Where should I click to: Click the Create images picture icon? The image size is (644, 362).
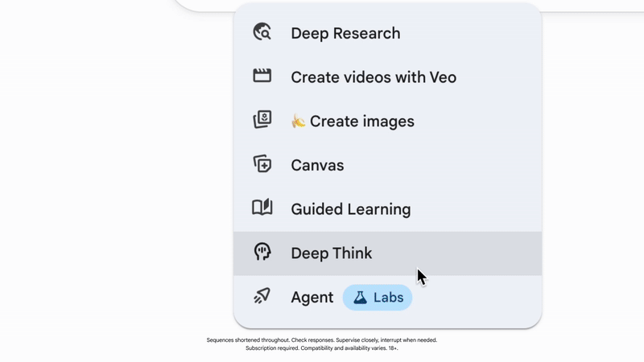point(262,121)
